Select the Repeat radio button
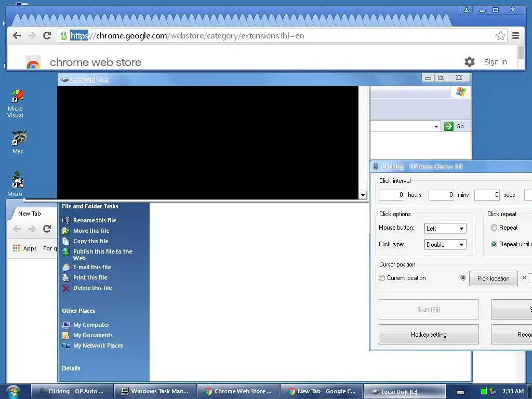This screenshot has width=532, height=399. 494,228
